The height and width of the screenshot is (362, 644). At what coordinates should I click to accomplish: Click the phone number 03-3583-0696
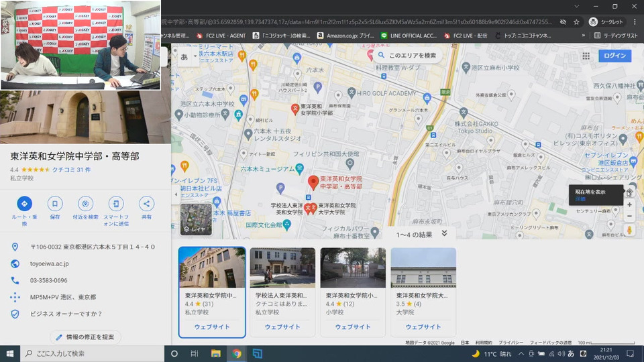(x=48, y=280)
